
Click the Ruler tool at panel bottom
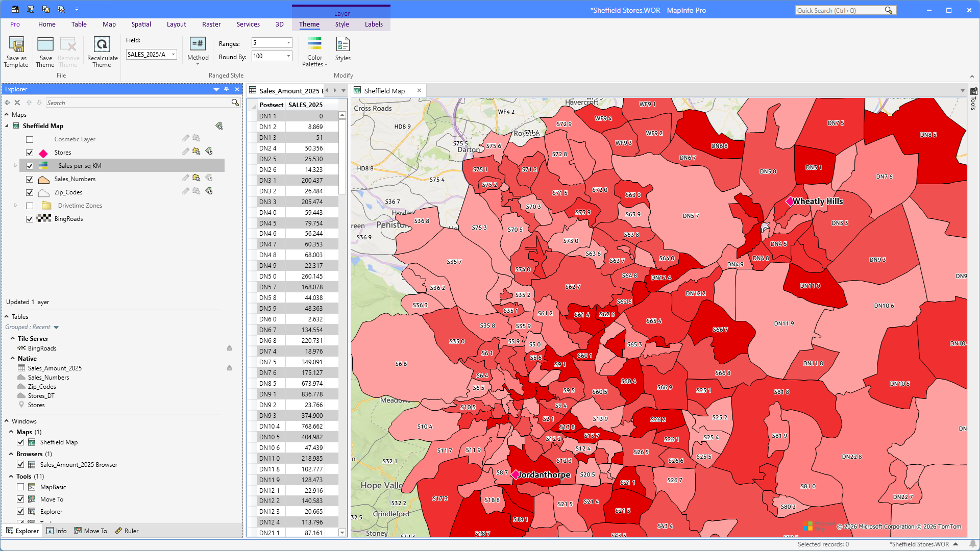[127, 531]
